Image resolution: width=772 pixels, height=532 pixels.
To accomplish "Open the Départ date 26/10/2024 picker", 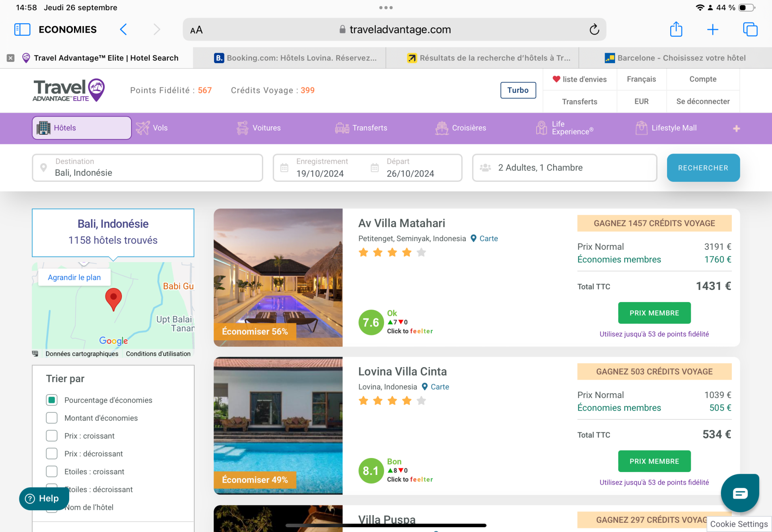I will click(x=410, y=173).
